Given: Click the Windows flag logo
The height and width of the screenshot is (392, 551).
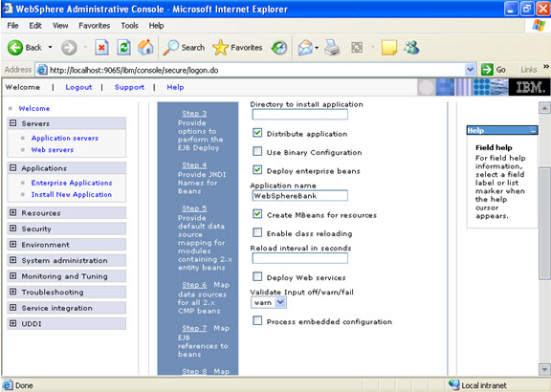Looking at the screenshot, I should (539, 25).
